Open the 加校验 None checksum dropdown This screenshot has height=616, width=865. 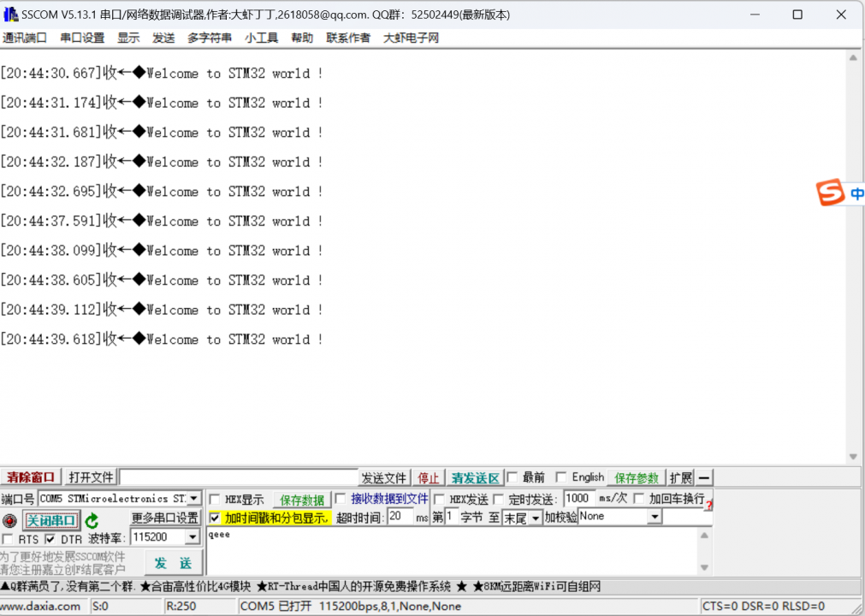pos(655,516)
